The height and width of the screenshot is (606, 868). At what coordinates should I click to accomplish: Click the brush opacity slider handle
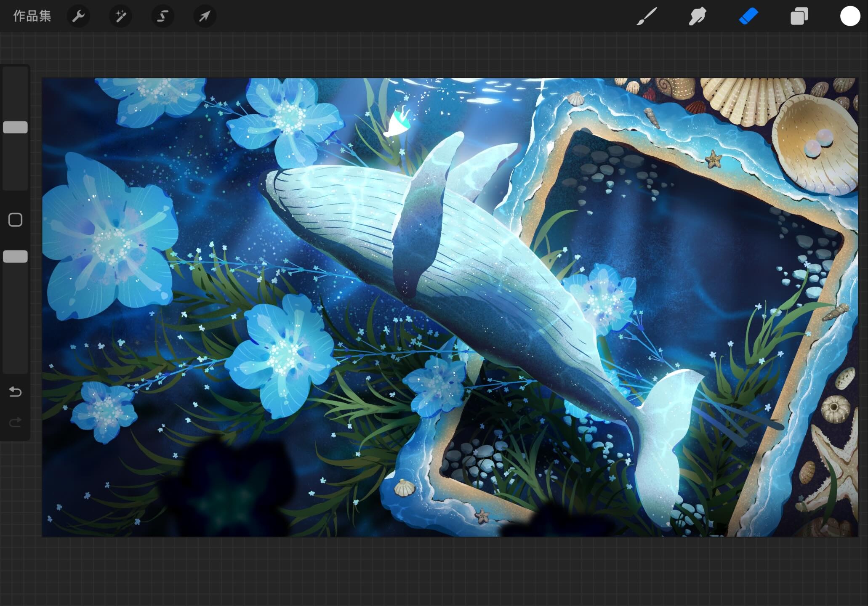pos(16,256)
